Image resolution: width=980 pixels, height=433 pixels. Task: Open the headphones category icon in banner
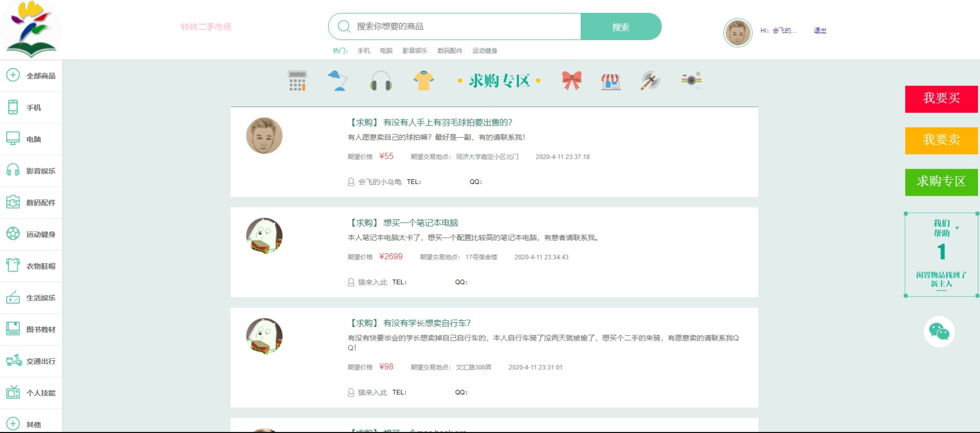point(380,81)
